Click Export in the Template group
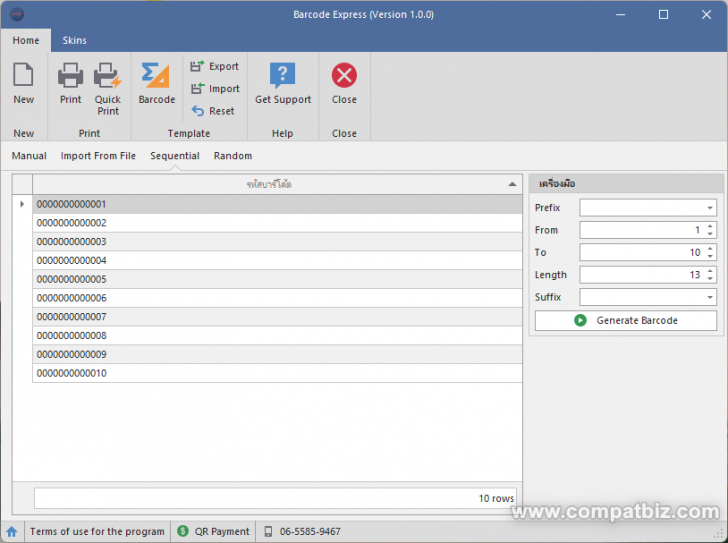Screen dimensions: 728x543 [215, 66]
